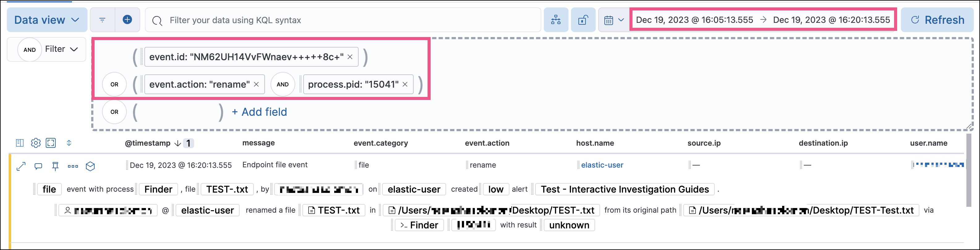Open the more actions menu on the event row
The width and height of the screenshot is (980, 250).
pyautogui.click(x=73, y=166)
